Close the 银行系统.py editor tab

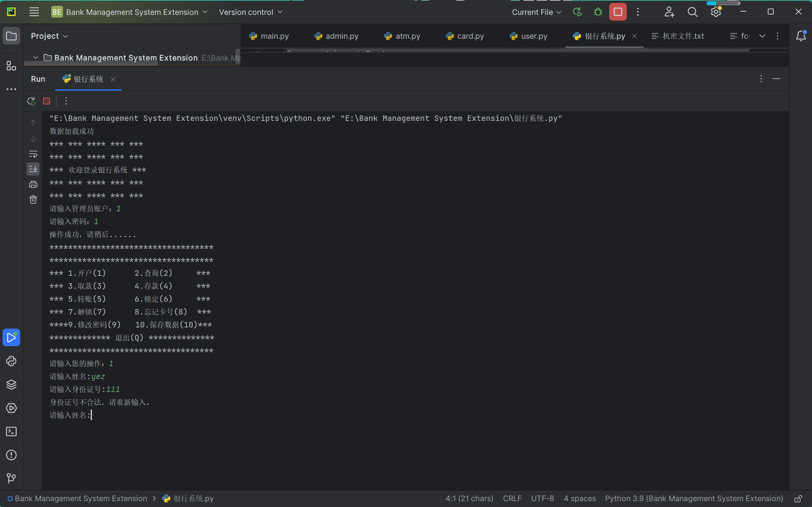[x=634, y=36]
